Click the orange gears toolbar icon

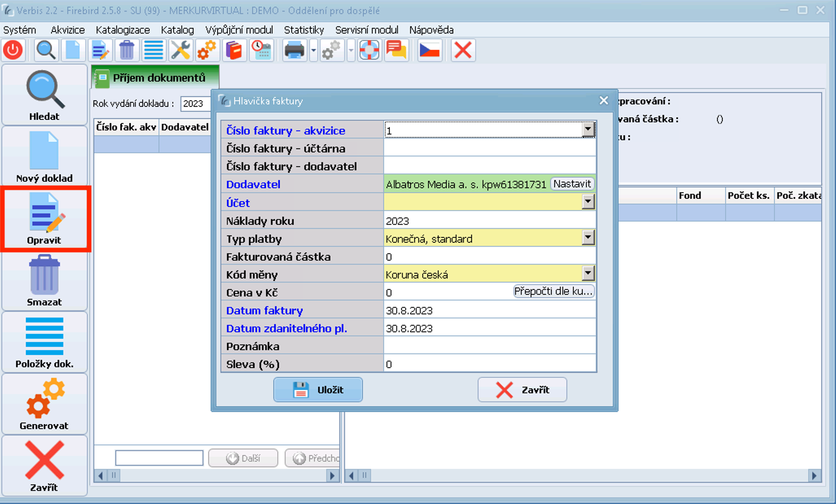pyautogui.click(x=207, y=50)
